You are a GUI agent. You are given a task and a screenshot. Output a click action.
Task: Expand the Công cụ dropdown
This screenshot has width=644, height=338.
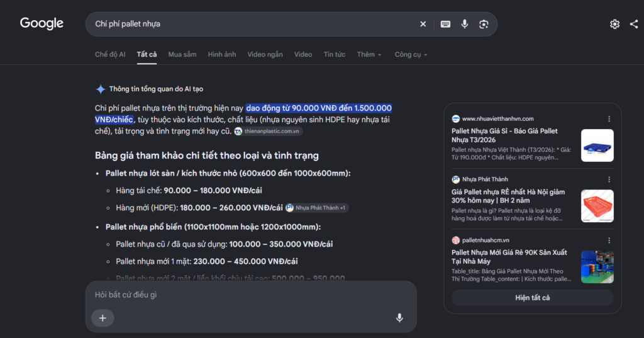point(411,54)
